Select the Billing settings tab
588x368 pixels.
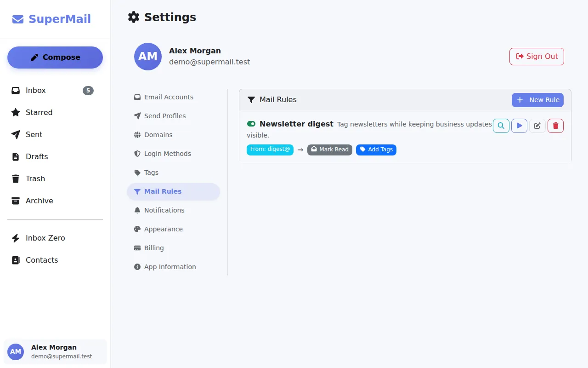174,248
